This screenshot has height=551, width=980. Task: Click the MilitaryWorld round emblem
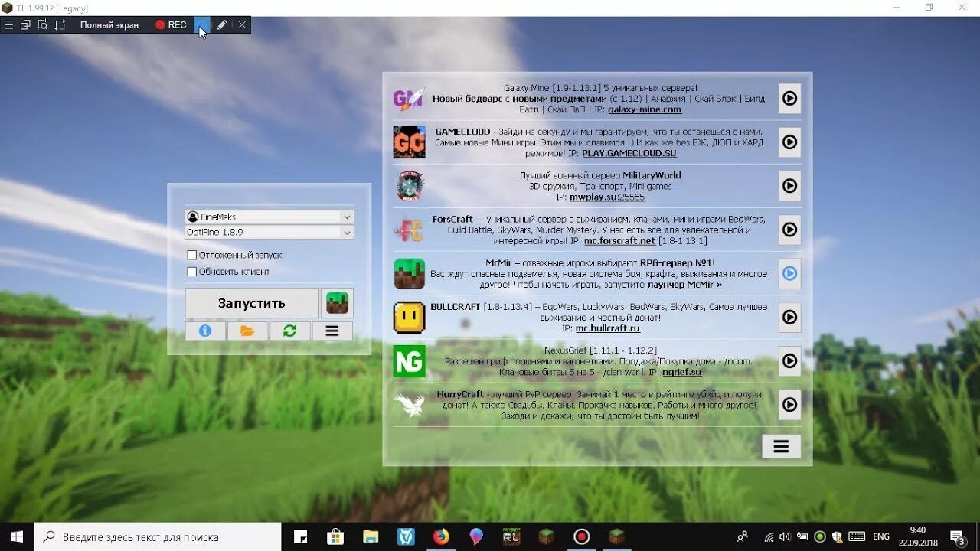point(410,186)
